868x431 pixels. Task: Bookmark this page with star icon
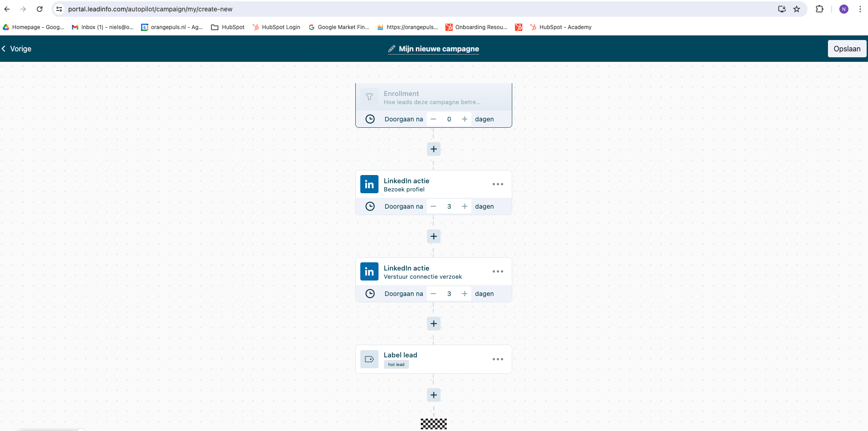(x=797, y=9)
